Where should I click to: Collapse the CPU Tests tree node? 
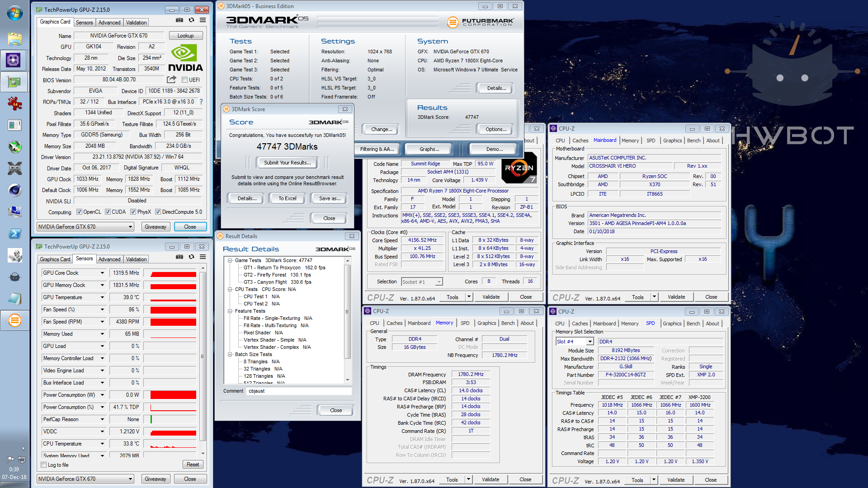[230, 289]
